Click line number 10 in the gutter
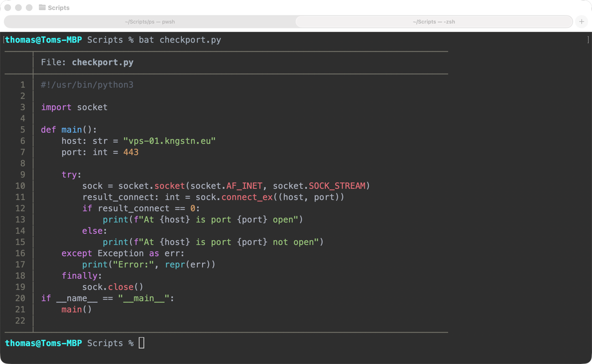Screen dimensions: 592x364 [20, 186]
